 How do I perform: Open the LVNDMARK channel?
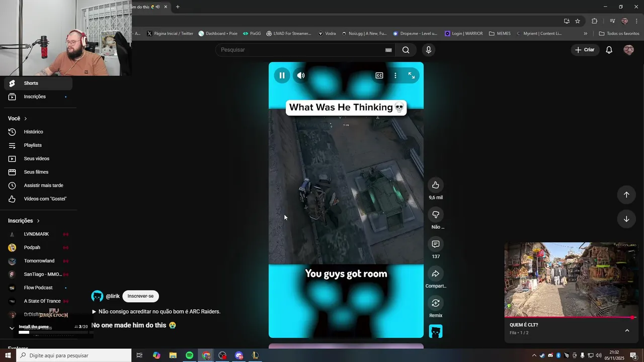38,234
